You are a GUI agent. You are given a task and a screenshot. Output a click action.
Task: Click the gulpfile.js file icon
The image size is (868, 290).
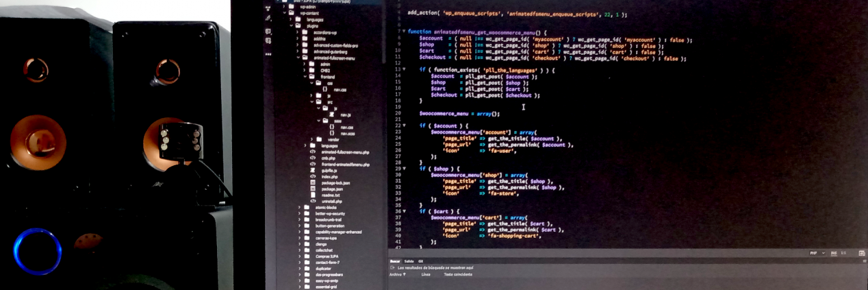click(314, 171)
